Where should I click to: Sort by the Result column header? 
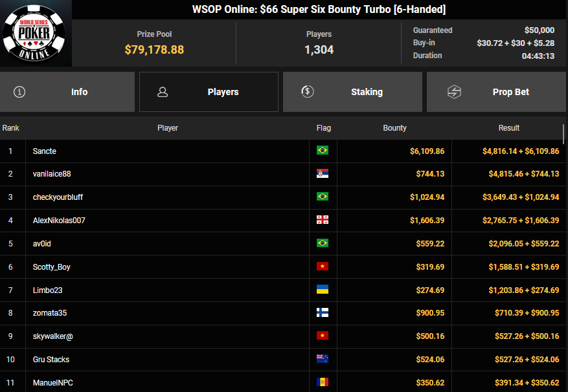(508, 128)
